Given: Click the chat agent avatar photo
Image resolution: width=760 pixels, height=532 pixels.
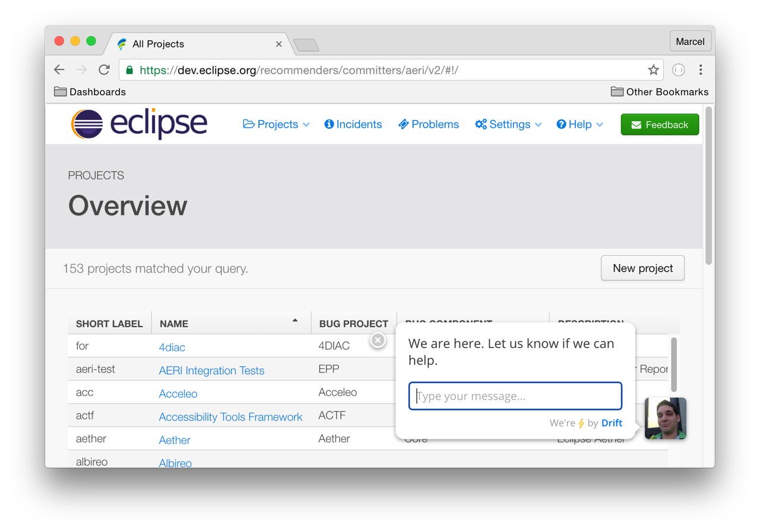Looking at the screenshot, I should (x=666, y=419).
